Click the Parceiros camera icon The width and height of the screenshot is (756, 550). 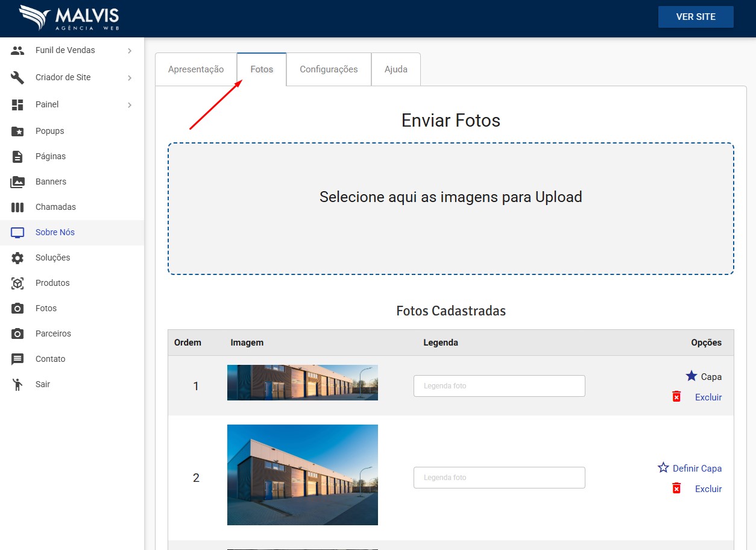17,333
